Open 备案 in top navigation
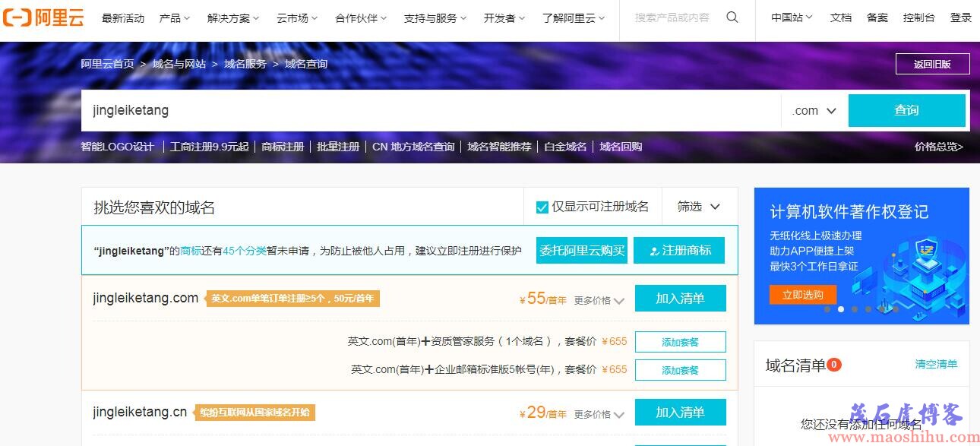Screen dimensions: 980x446 point(877,17)
